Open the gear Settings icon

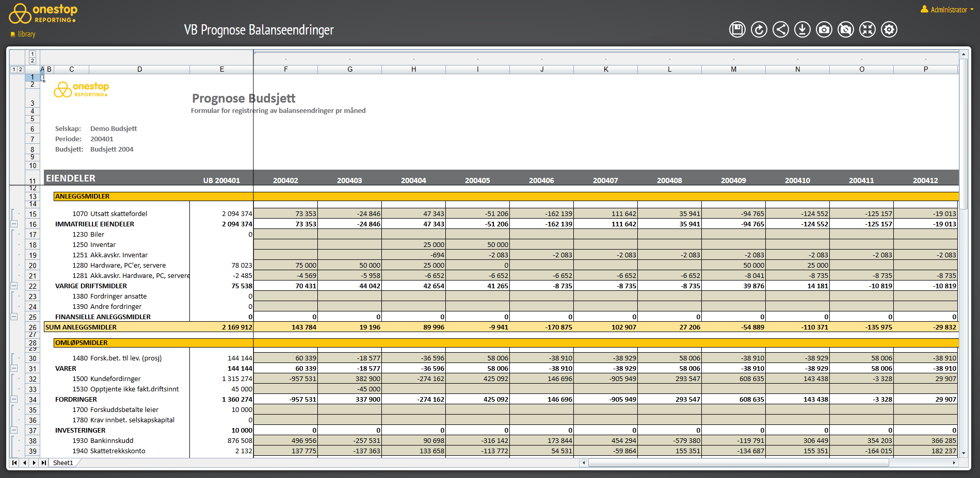[x=889, y=29]
